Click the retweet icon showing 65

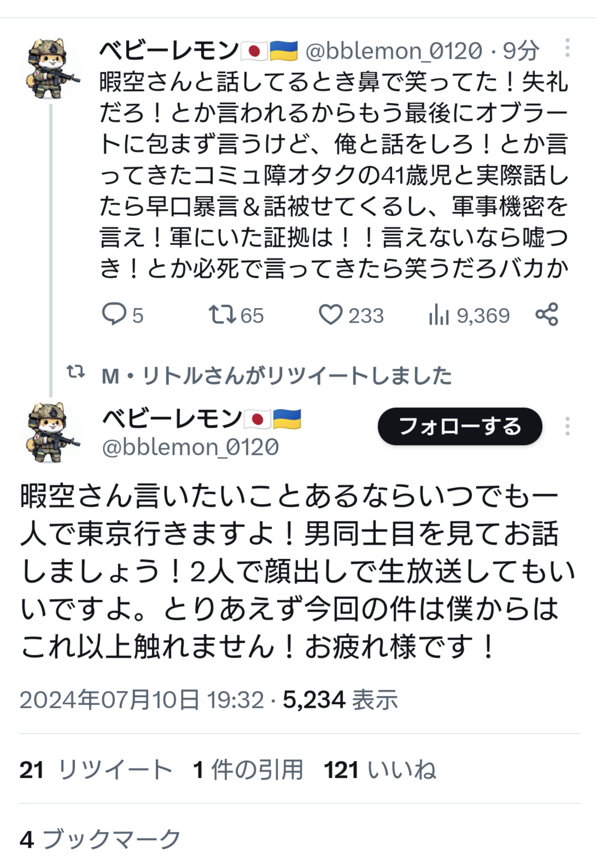pyautogui.click(x=222, y=314)
